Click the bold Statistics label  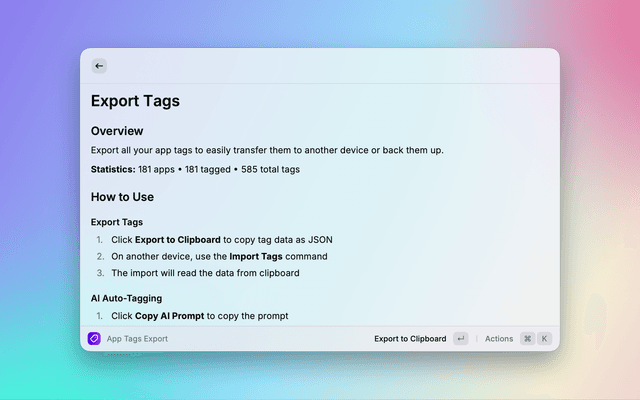click(x=113, y=169)
